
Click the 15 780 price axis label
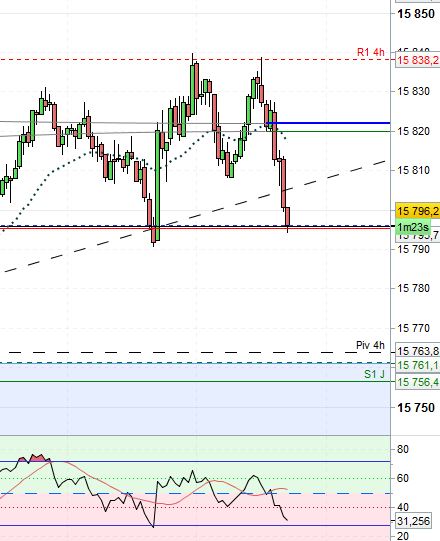413,288
